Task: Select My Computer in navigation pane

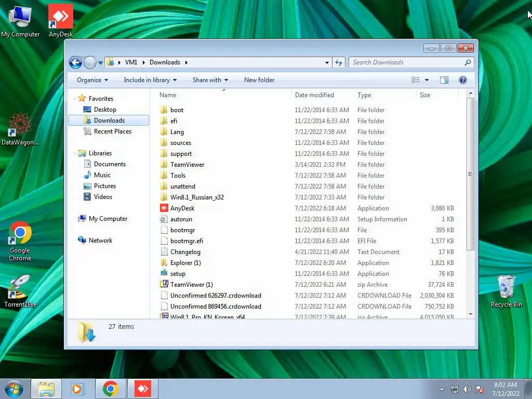Action: 108,219
